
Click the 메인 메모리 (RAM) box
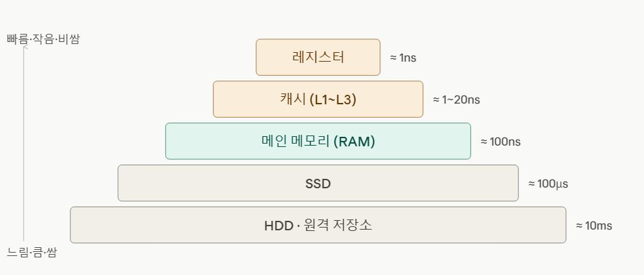click(319, 141)
